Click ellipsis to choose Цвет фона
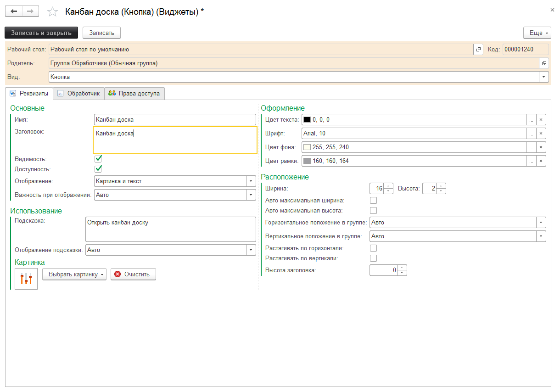560x392 pixels. tap(531, 147)
